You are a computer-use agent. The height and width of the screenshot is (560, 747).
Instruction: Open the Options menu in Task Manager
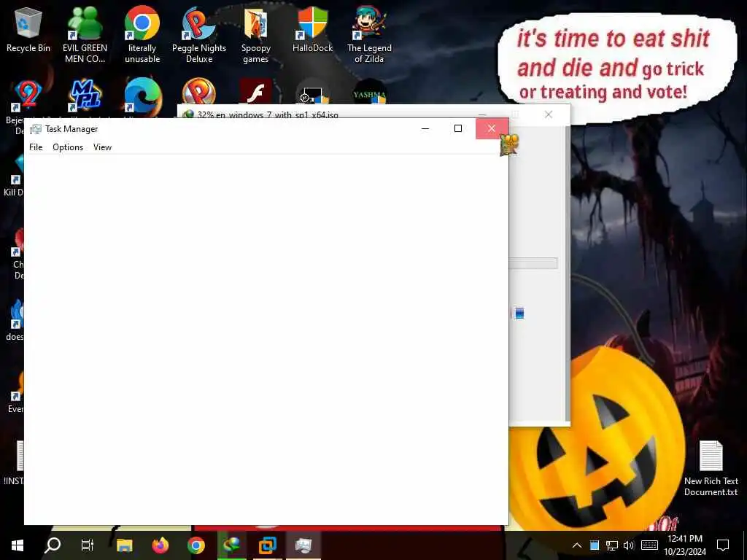(68, 147)
